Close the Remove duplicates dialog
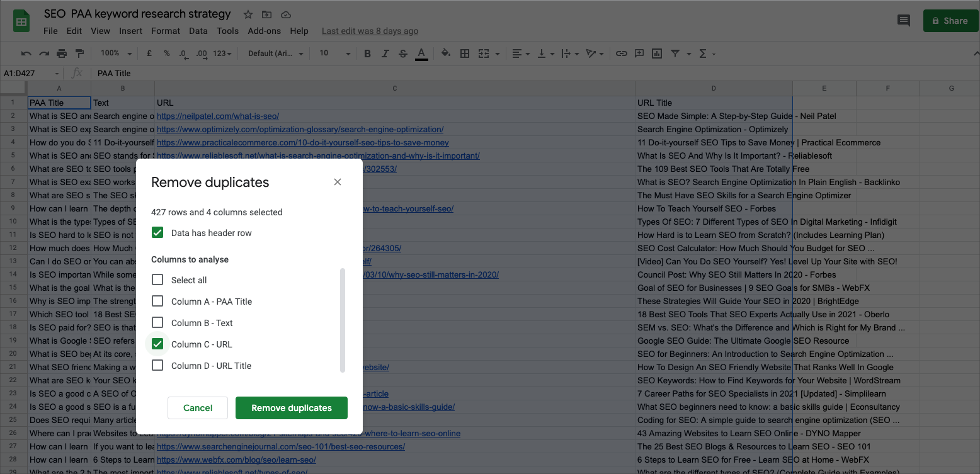The width and height of the screenshot is (980, 474). coord(338,182)
